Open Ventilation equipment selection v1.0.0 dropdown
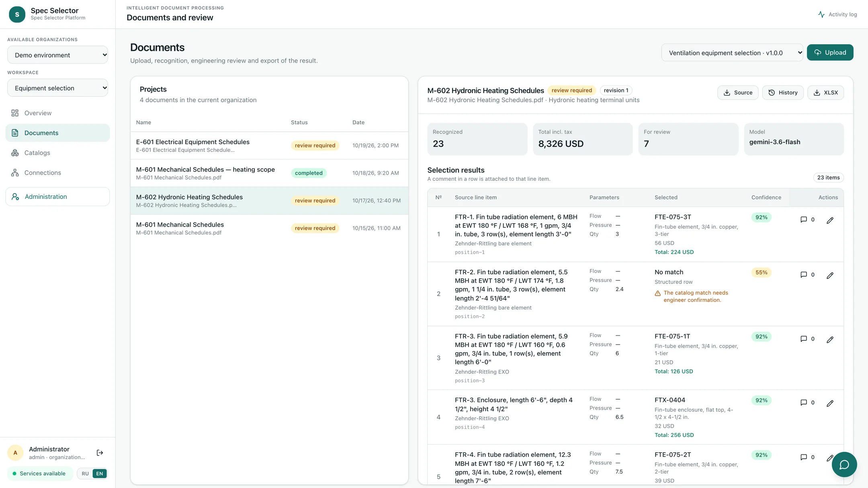Viewport: 868px width, 488px height. (x=732, y=53)
